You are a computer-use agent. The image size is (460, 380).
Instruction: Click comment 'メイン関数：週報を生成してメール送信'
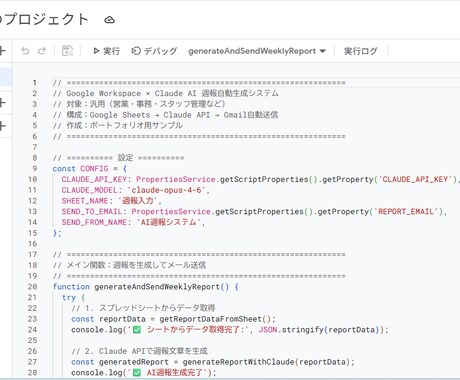click(129, 265)
